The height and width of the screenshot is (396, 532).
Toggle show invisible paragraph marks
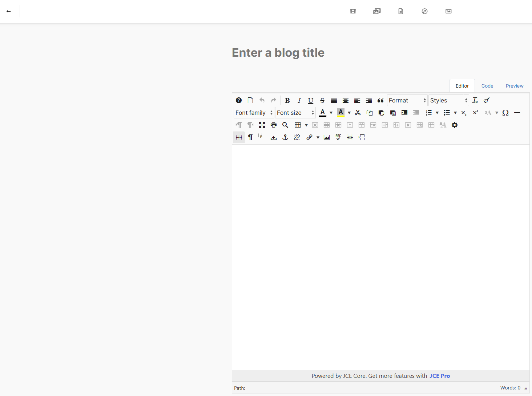[250, 137]
